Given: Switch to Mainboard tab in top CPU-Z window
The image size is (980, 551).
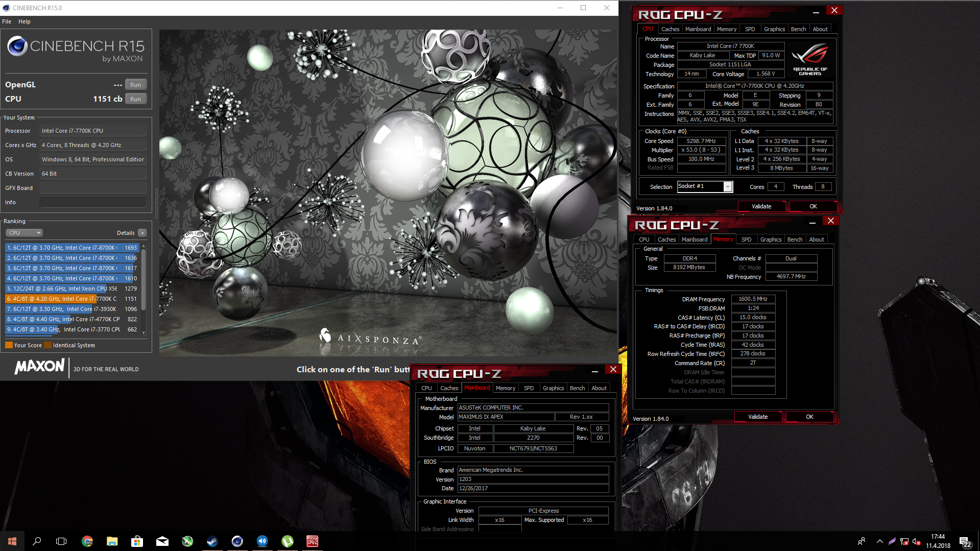Looking at the screenshot, I should click(698, 29).
